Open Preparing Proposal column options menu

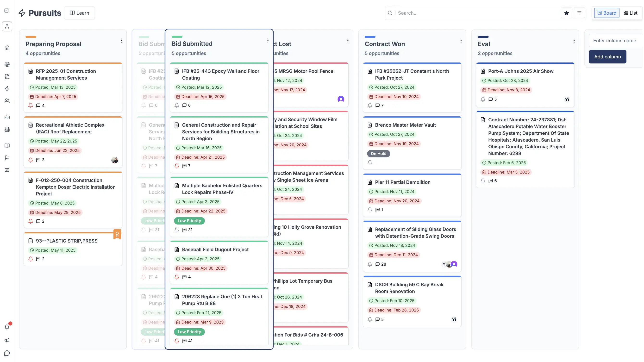click(x=122, y=40)
